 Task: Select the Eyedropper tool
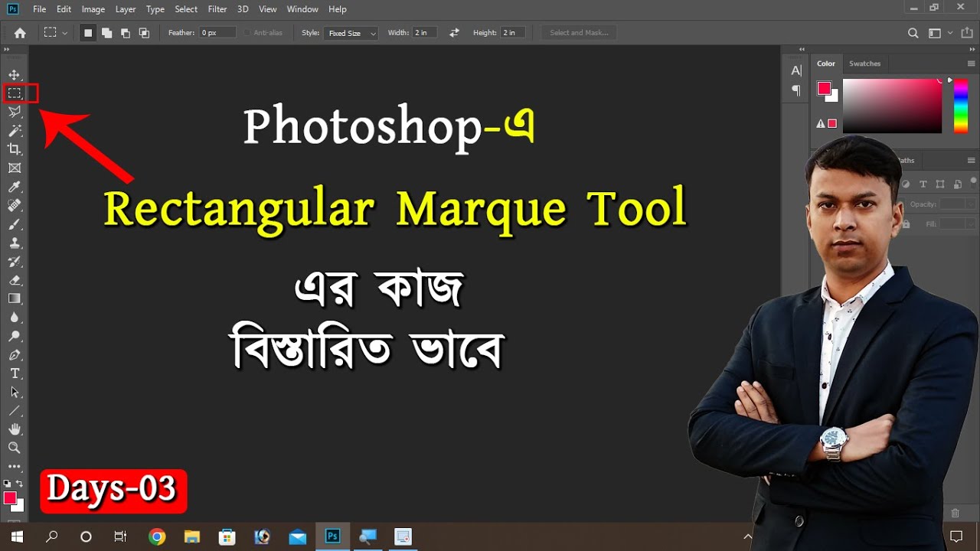(15, 187)
